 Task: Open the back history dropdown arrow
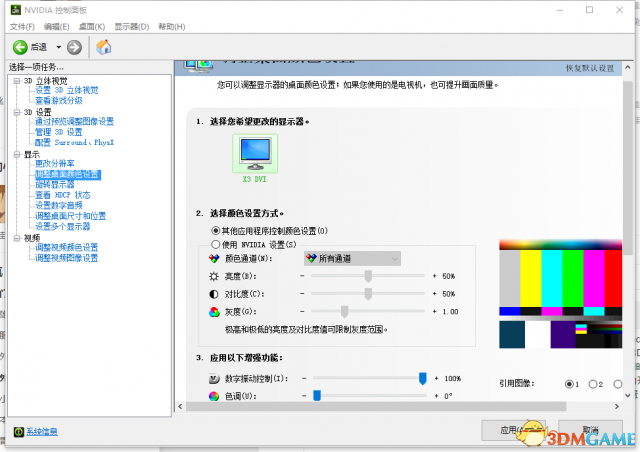click(x=58, y=47)
